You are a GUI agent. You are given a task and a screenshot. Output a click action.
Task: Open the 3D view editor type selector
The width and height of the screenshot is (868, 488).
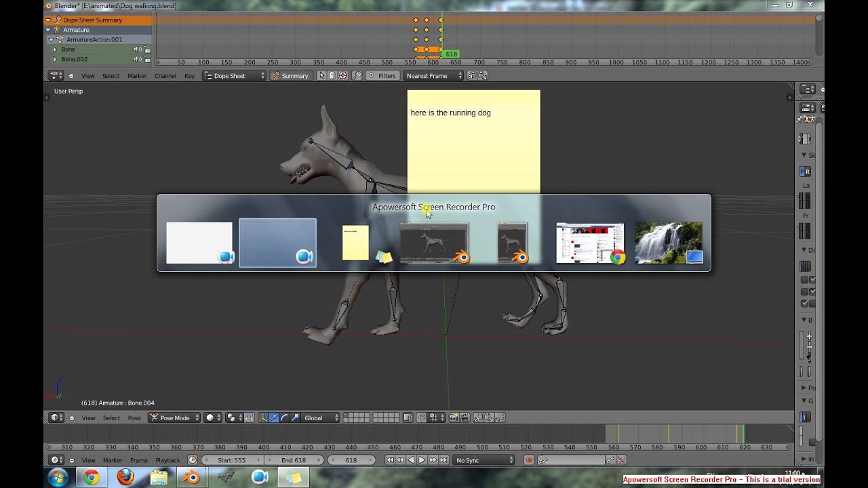click(x=57, y=418)
